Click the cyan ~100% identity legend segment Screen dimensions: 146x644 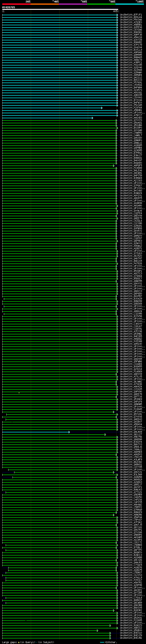pyautogui.click(x=130, y=4)
